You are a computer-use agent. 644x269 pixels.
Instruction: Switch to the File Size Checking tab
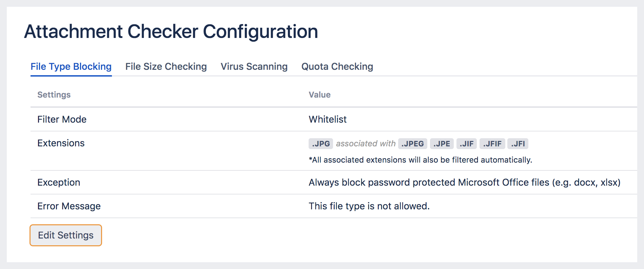166,66
